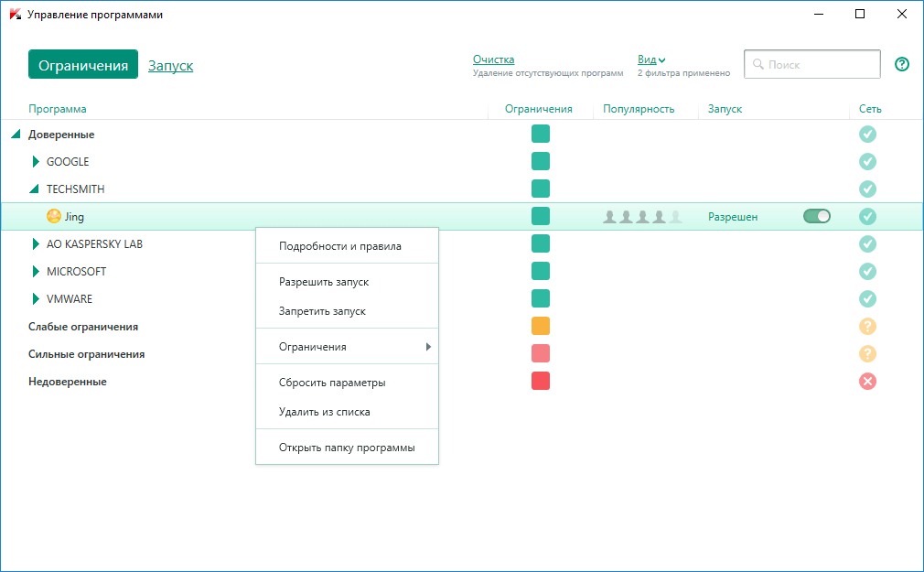Click the red network cross for Недоверенные
This screenshot has width=924, height=572.
(867, 382)
